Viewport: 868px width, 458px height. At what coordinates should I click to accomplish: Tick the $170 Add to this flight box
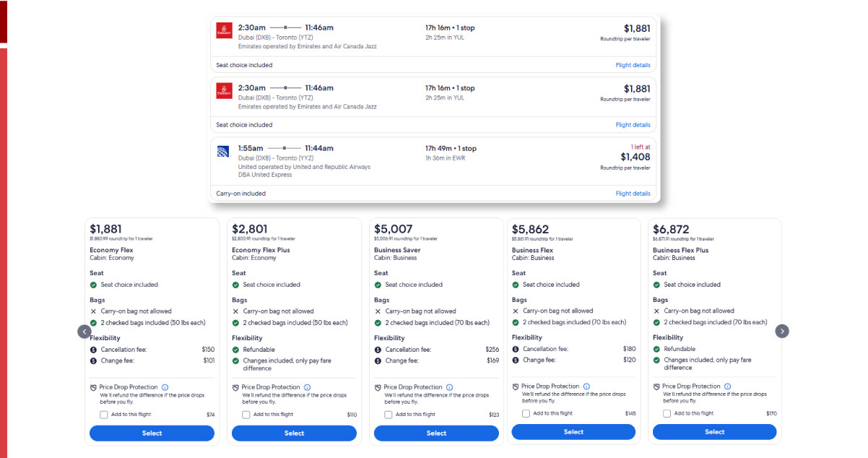point(667,413)
